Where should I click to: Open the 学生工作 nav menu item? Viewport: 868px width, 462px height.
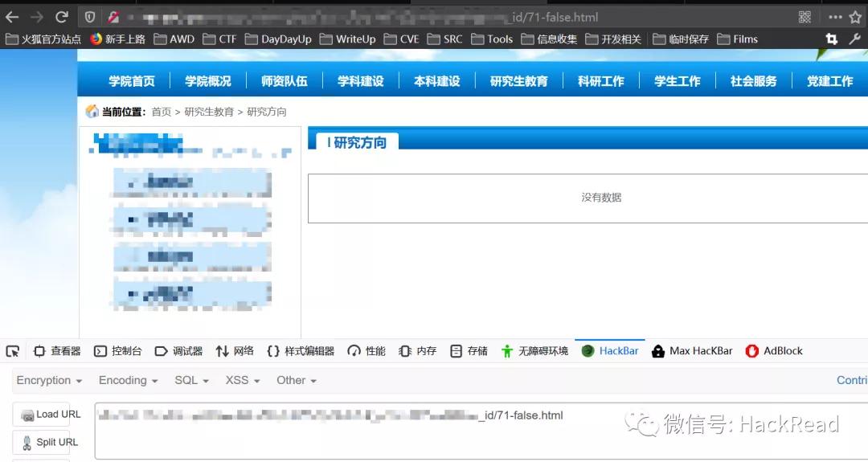point(678,81)
